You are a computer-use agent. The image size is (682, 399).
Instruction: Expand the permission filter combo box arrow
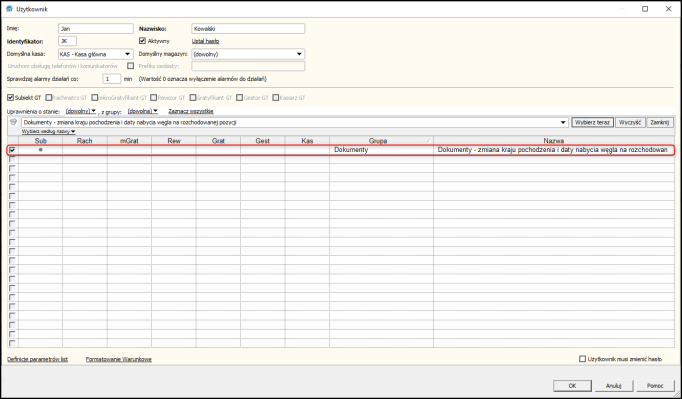click(564, 123)
